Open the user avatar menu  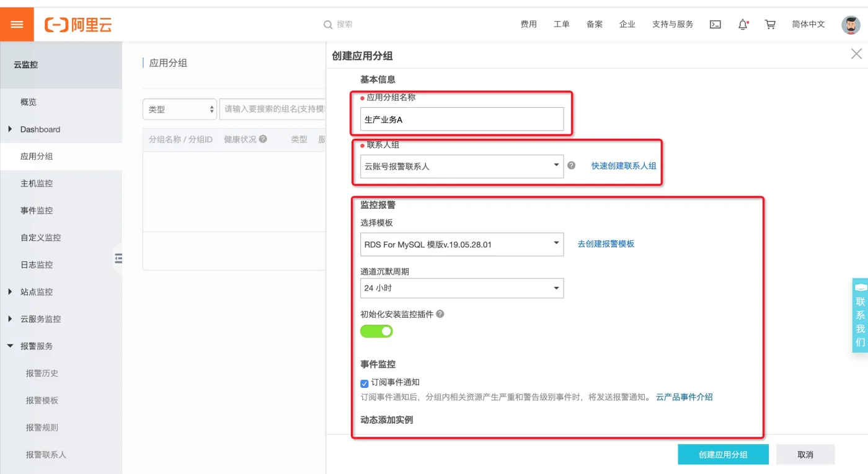pos(851,25)
